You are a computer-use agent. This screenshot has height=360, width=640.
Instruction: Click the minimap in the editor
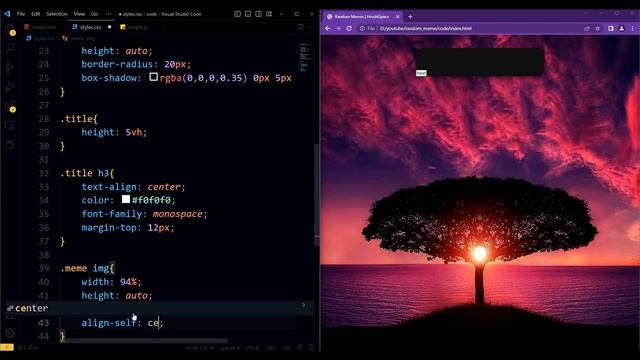304,57
